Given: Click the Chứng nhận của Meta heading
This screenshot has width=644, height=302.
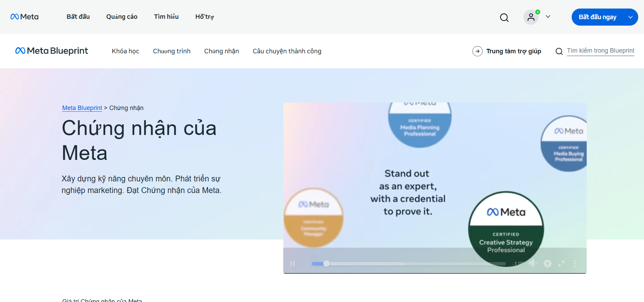Looking at the screenshot, I should coord(139,140).
